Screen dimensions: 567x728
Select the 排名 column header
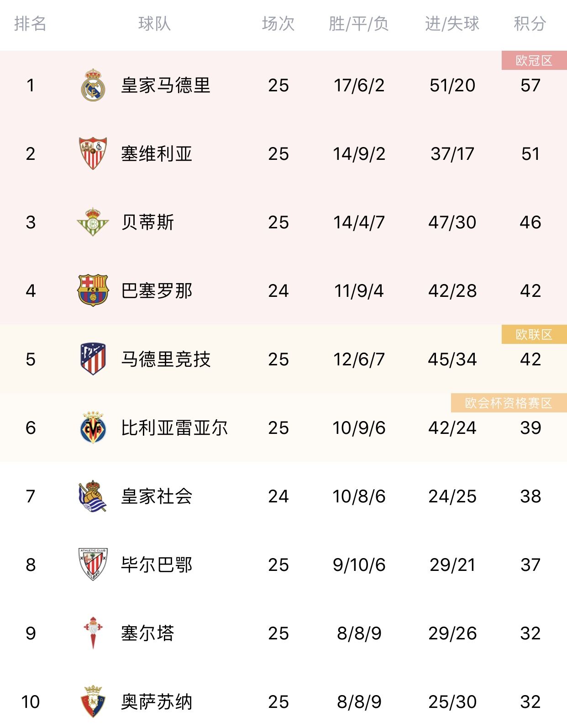click(30, 24)
